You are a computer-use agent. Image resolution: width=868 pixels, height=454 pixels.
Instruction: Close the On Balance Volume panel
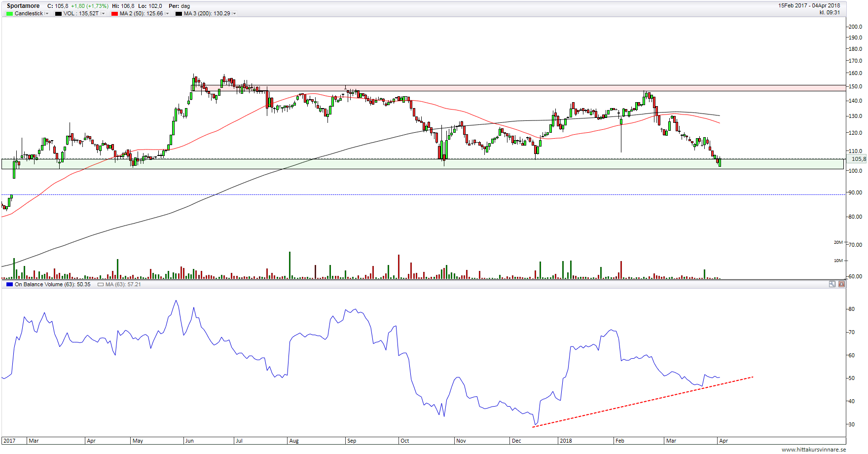pos(841,284)
